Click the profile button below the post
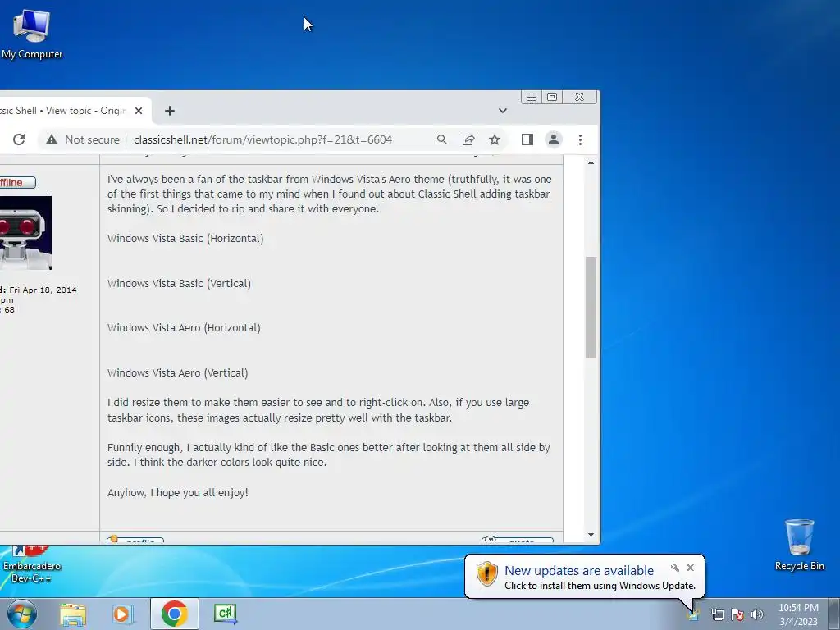Viewport: 840px width, 630px height. click(135, 540)
